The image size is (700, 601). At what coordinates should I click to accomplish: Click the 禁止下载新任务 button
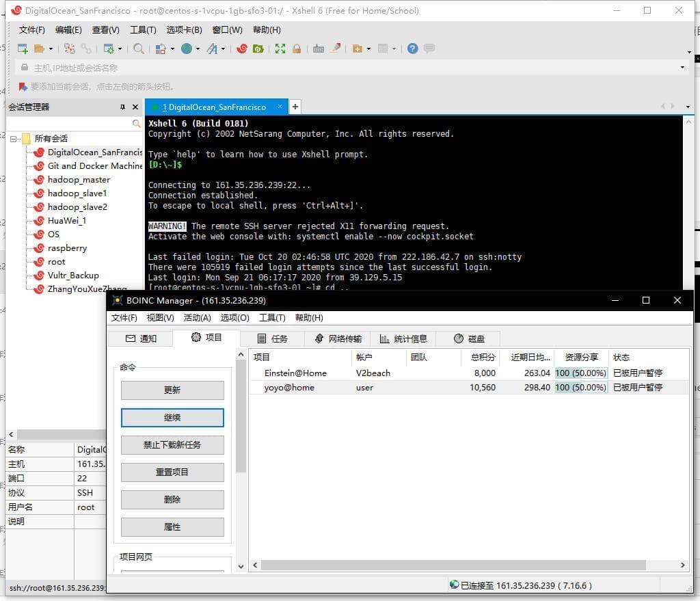(172, 444)
